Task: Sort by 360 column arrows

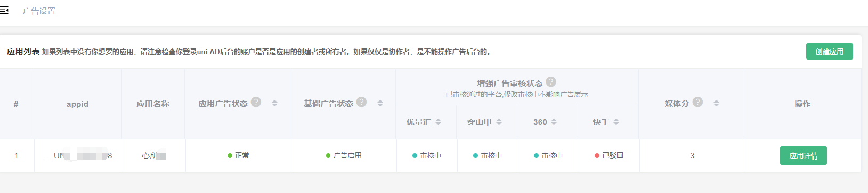Action: point(554,122)
